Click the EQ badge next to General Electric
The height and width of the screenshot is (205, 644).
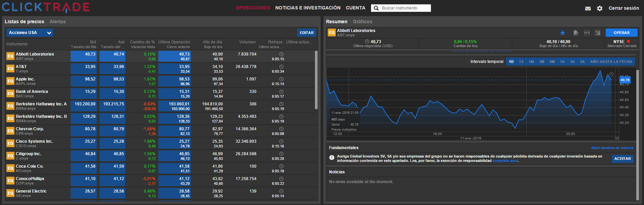(x=10, y=193)
